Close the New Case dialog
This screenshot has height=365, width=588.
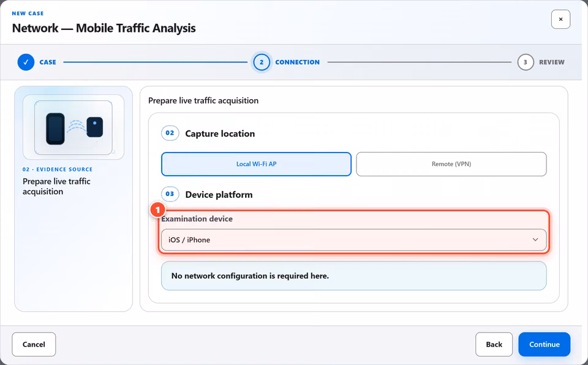(x=560, y=19)
